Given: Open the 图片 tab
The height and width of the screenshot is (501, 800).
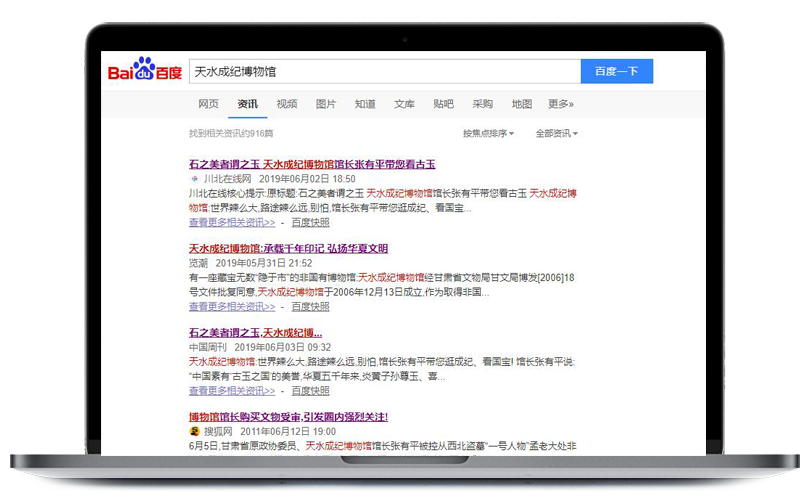Looking at the screenshot, I should click(x=326, y=104).
